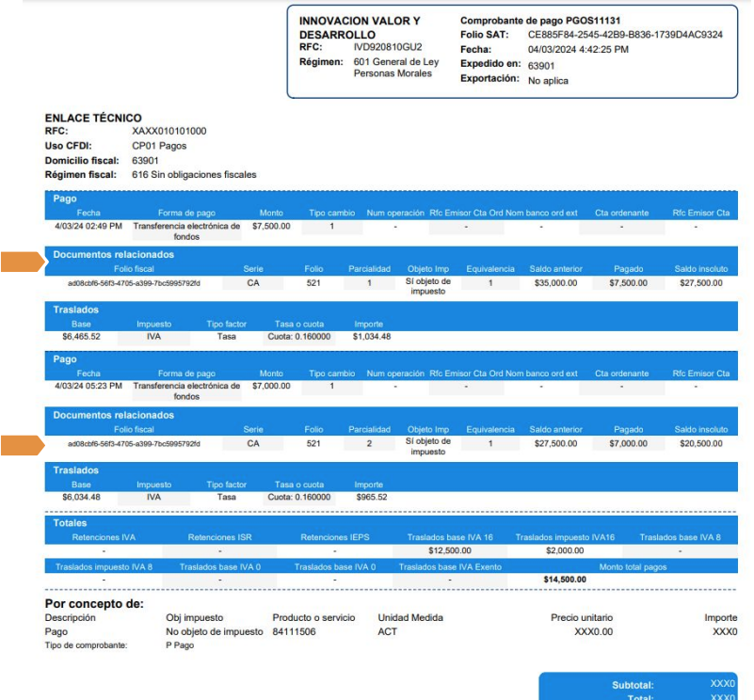Click the product code 84111506
Image resolution: width=754 pixels, height=700 pixels.
(296, 632)
